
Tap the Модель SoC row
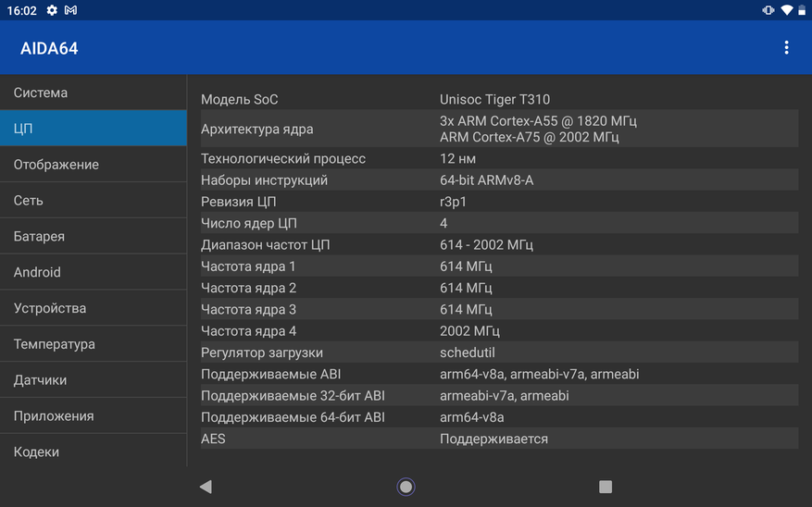coord(498,100)
